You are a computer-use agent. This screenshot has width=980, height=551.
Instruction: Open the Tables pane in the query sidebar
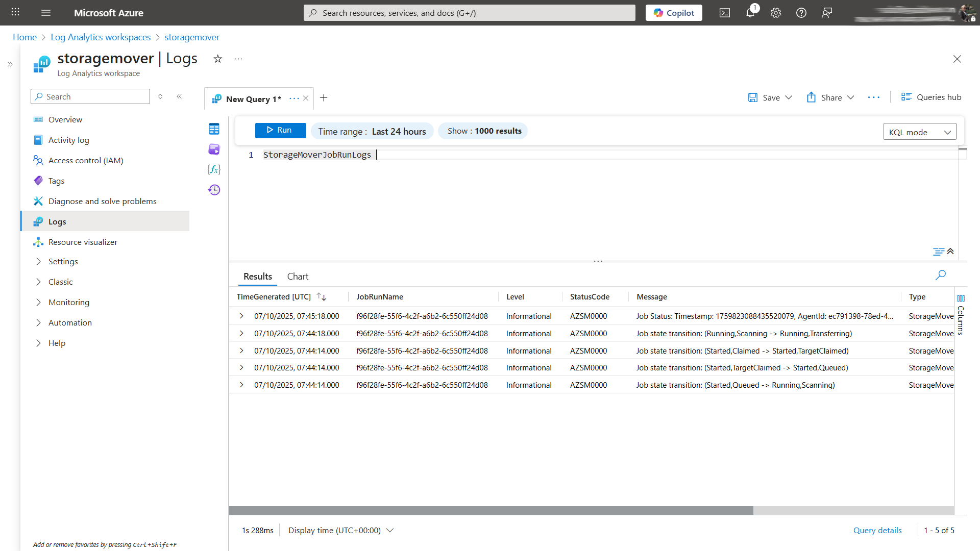pos(214,129)
